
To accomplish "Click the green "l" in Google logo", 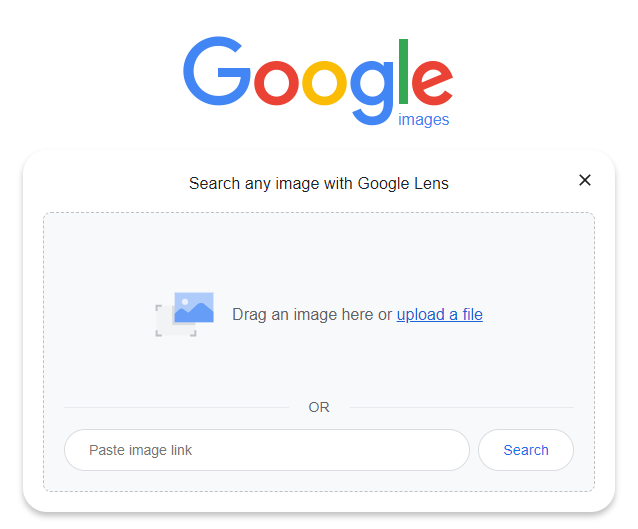I will coord(404,72).
